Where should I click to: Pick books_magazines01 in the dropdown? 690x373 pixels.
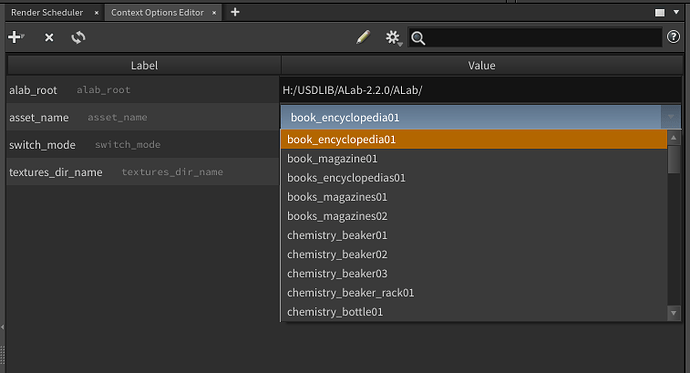[473, 197]
